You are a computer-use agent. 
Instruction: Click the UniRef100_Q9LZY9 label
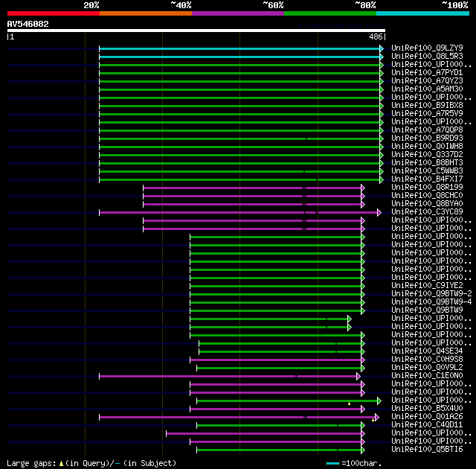[427, 48]
